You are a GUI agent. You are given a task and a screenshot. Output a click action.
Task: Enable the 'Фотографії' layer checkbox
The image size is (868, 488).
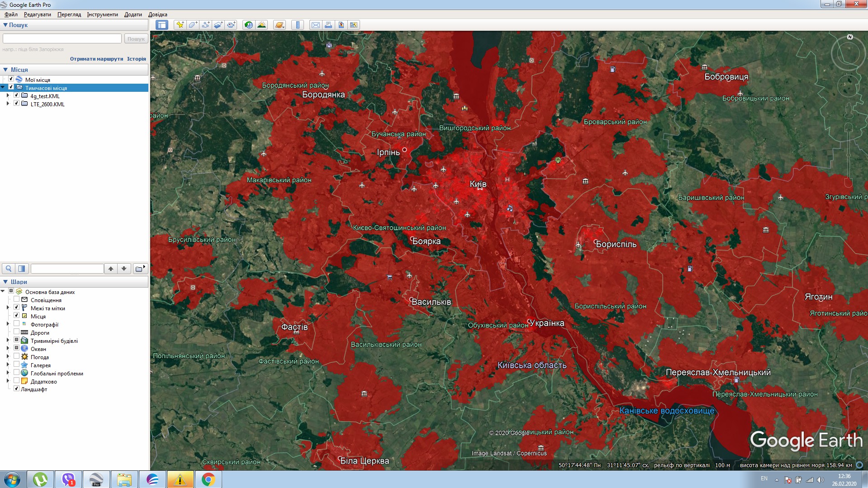click(17, 324)
